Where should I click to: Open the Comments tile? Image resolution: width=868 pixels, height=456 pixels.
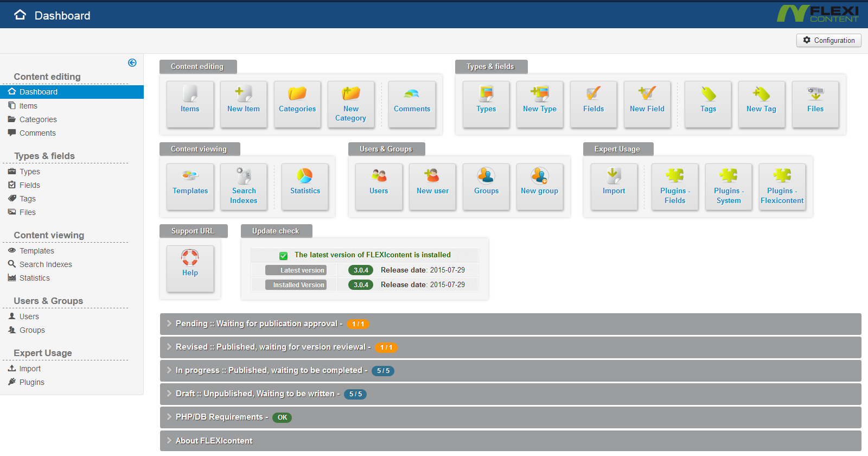412,104
